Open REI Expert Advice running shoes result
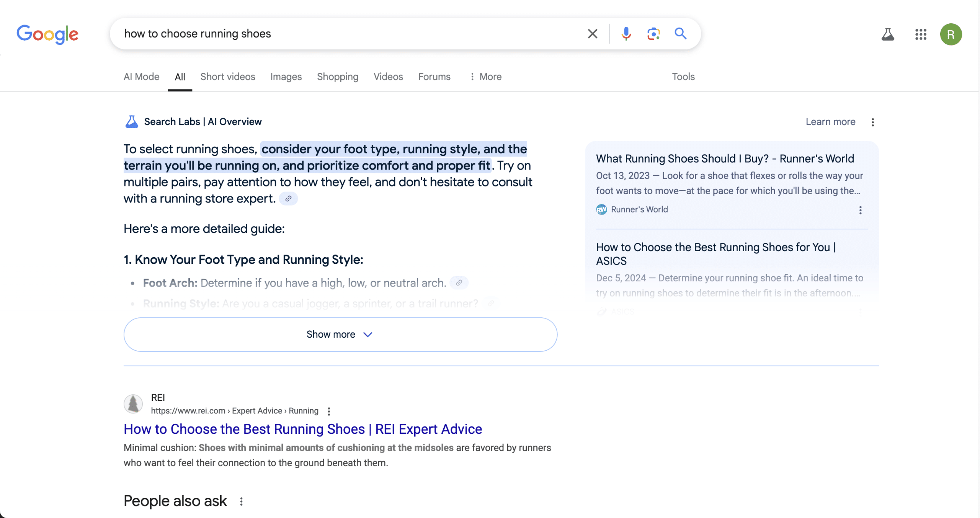980x518 pixels. (302, 429)
